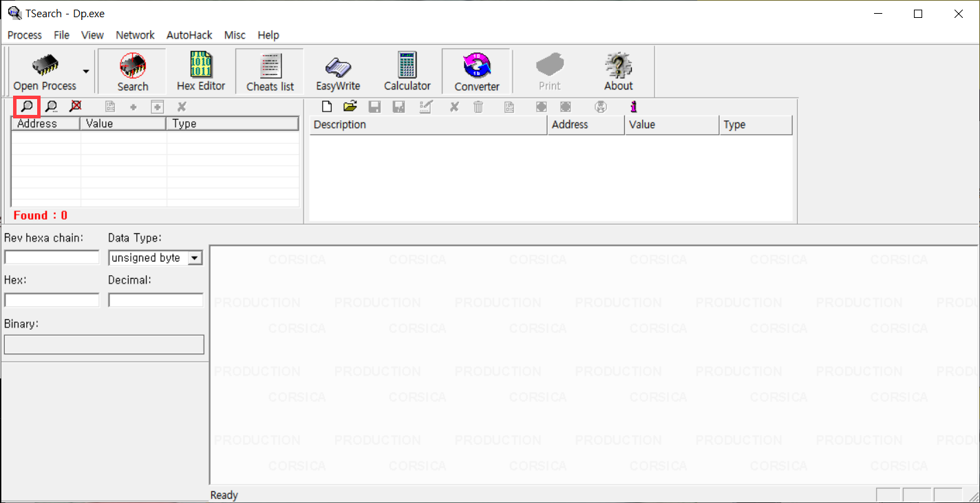
Task: Click the first freeze square icon
Action: (x=542, y=107)
